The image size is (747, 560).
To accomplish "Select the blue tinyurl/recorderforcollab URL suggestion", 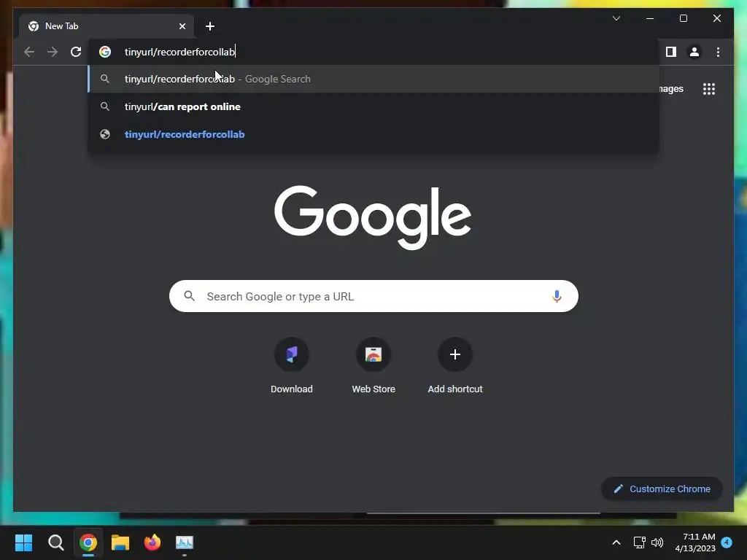I will point(373,134).
